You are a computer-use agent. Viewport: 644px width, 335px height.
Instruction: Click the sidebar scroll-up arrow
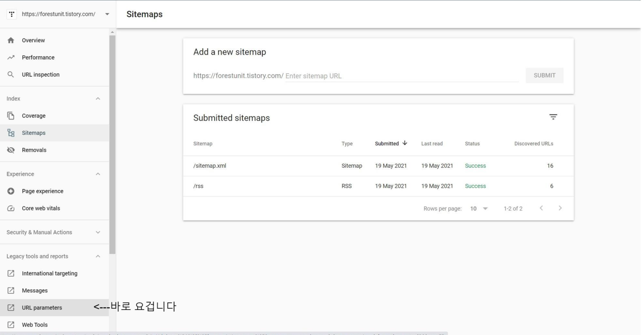(x=112, y=32)
